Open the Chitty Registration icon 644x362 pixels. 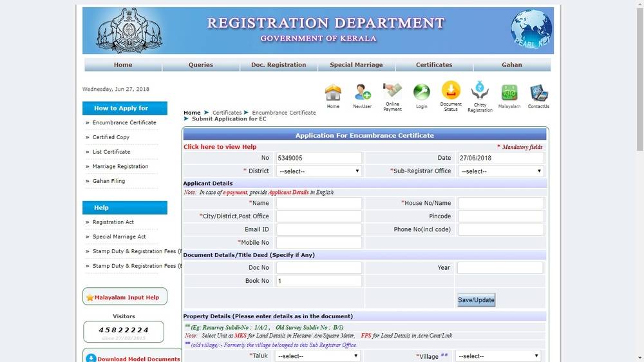tap(480, 91)
